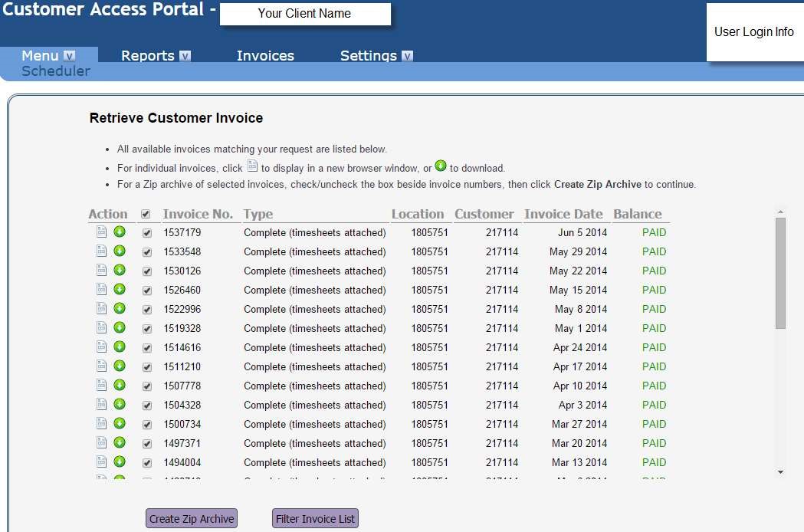Viewport: 804px width, 532px height.
Task: Toggle the select-all checkbox in table header
Action: (146, 214)
